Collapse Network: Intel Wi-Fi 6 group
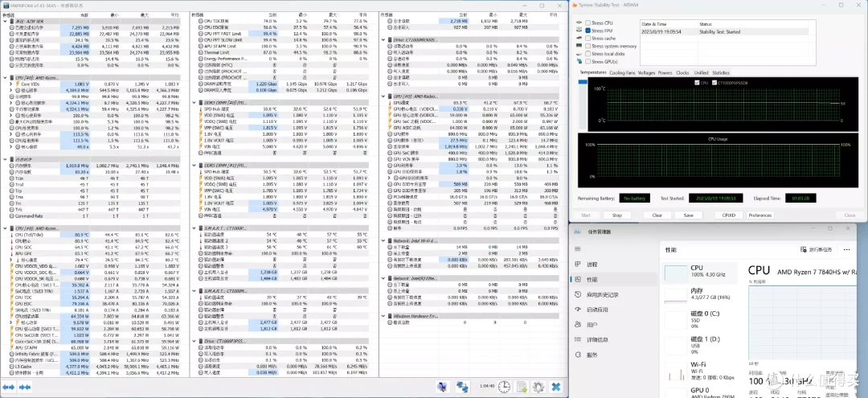This screenshot has height=398, width=868. click(x=383, y=240)
